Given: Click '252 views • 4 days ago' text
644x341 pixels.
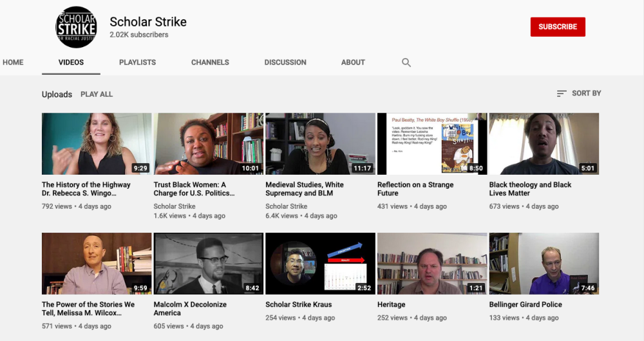Looking at the screenshot, I should (x=412, y=318).
